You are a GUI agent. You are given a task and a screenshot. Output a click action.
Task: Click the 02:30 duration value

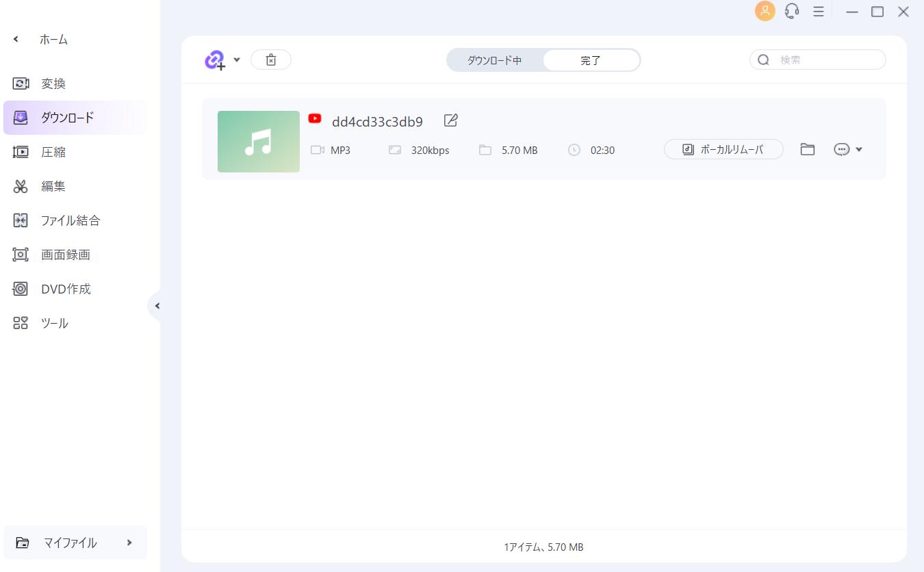coord(602,150)
